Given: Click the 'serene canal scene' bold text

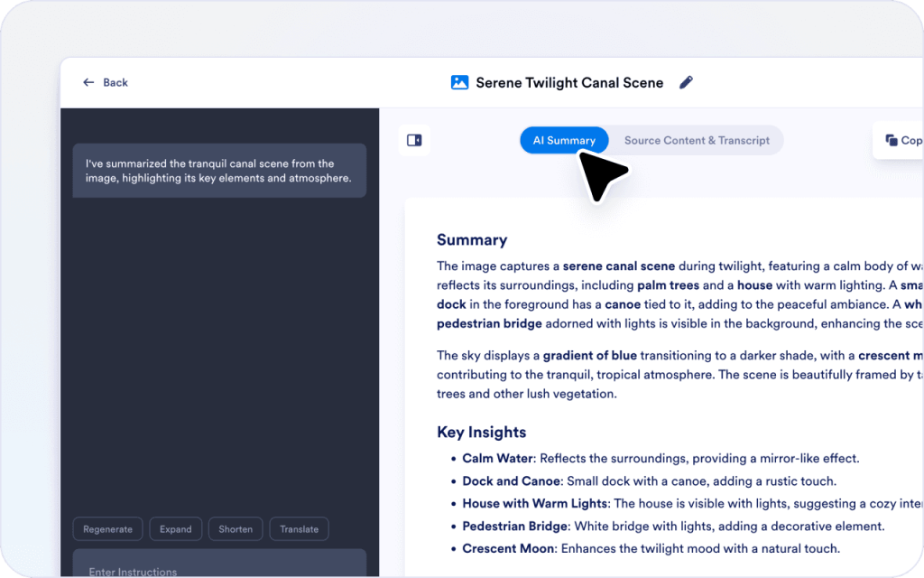Looking at the screenshot, I should (619, 266).
